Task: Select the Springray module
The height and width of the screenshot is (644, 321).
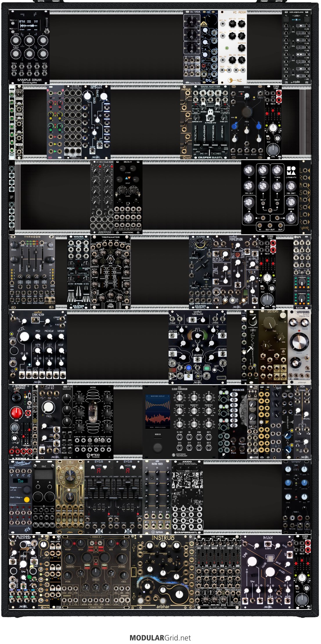Action: [x=296, y=496]
